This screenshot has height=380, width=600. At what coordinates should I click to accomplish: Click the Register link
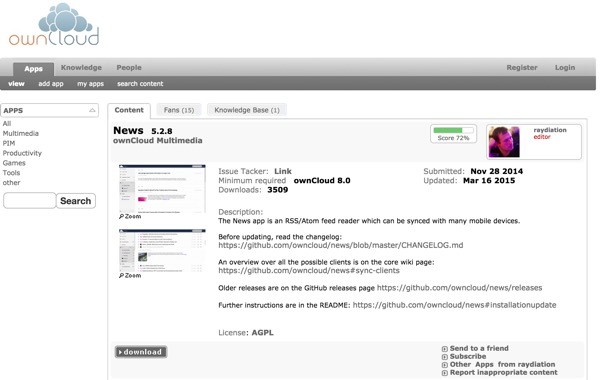522,67
